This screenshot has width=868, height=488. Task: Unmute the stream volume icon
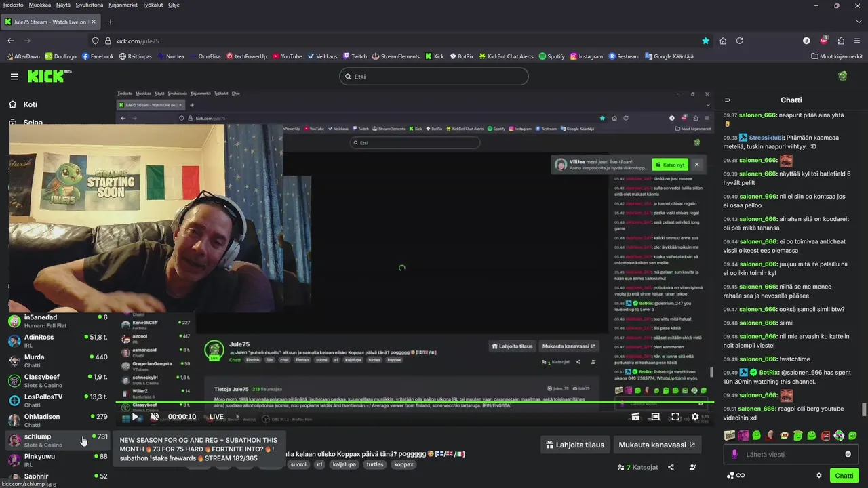(x=155, y=417)
